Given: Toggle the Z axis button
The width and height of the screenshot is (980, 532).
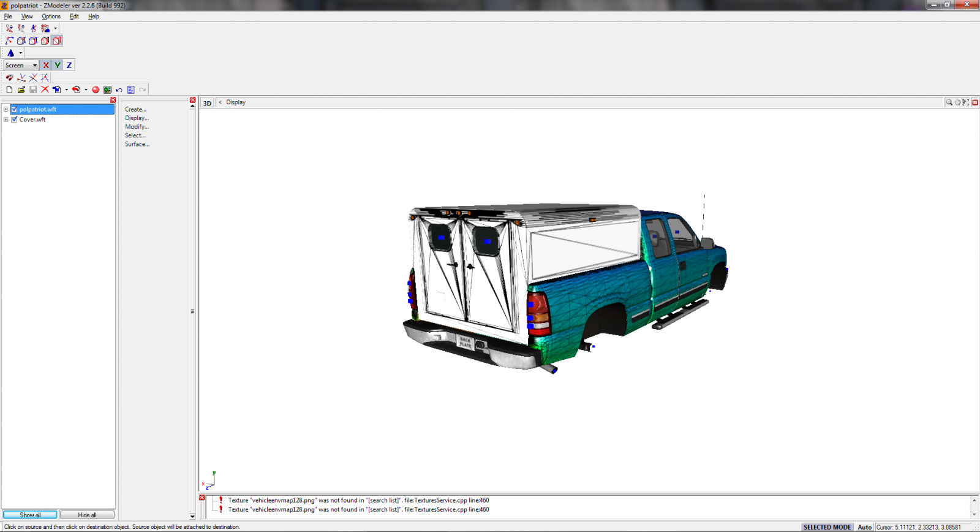Looking at the screenshot, I should click(x=69, y=65).
